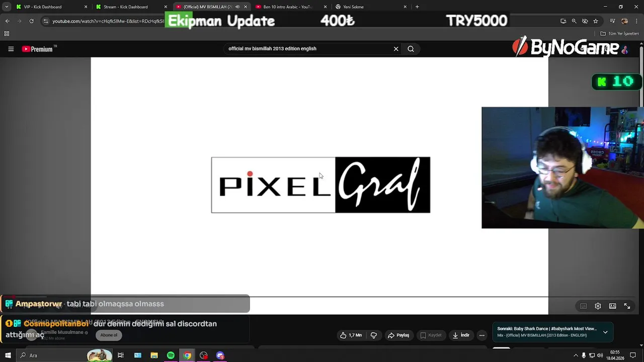Toggle player subtitles button

pyautogui.click(x=583, y=306)
